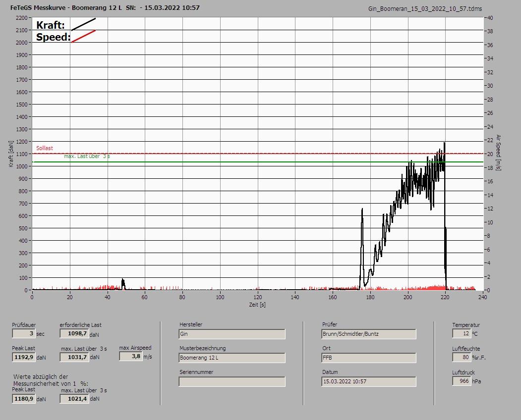Click the green max. Last über 3 s chart label
The height and width of the screenshot is (420, 521).
(87, 156)
